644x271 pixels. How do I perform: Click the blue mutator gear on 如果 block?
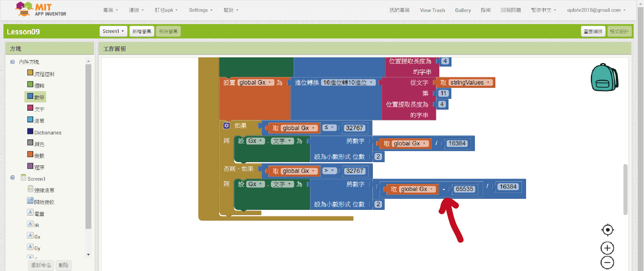click(226, 126)
